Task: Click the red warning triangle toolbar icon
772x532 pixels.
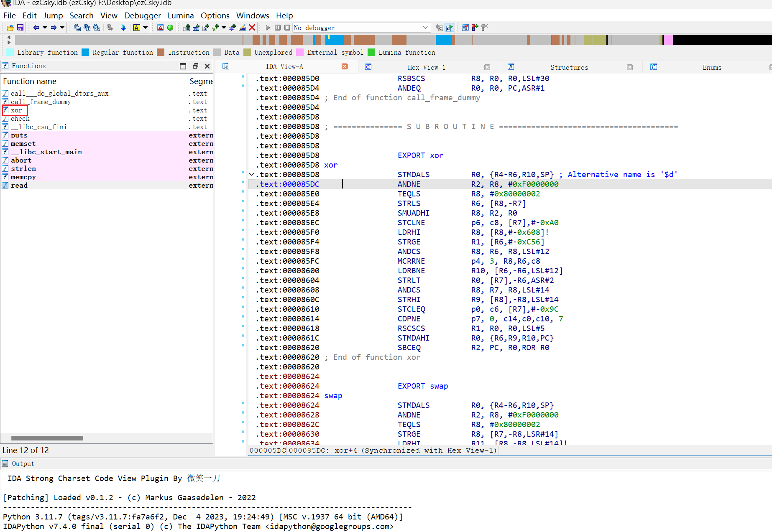Action: 160,28
